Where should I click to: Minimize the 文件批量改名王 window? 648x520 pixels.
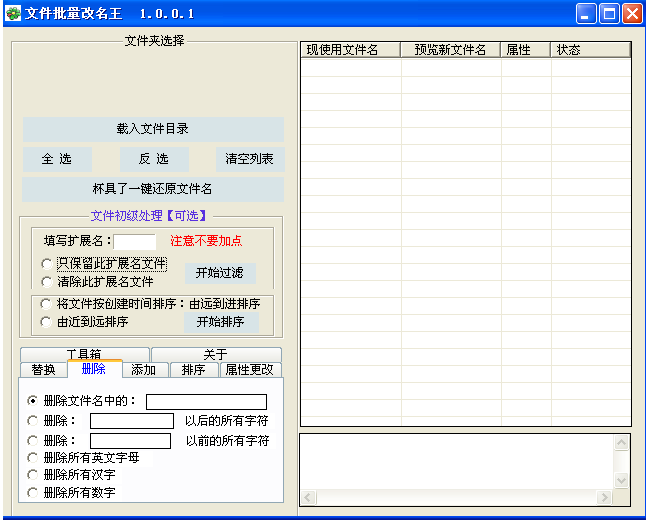[x=586, y=14]
